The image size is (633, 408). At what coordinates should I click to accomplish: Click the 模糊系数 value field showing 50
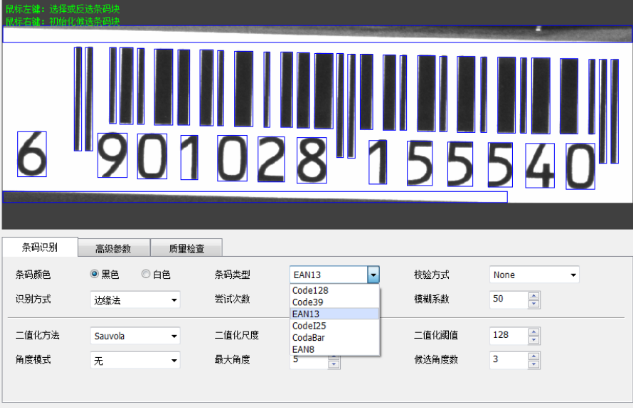[x=509, y=299]
